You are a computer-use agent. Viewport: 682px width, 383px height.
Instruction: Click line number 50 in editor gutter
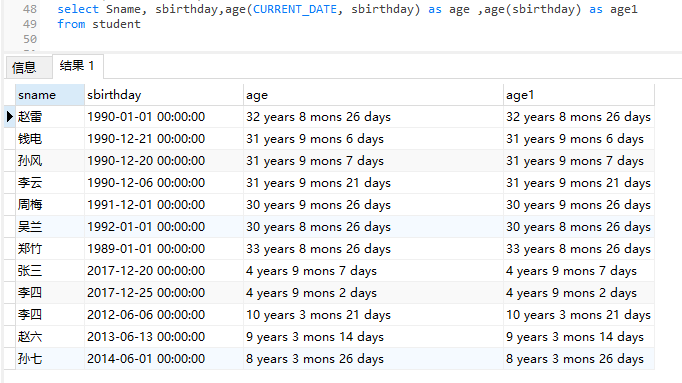pos(30,39)
